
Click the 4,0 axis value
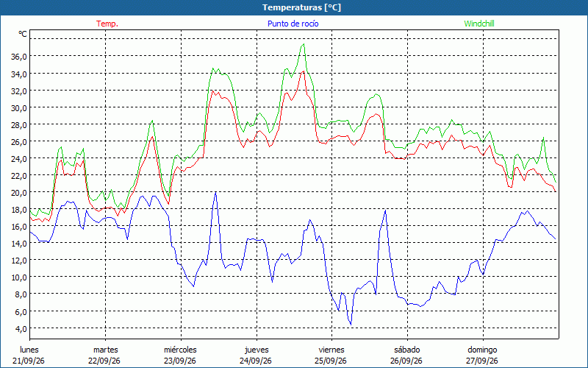coord(21,328)
